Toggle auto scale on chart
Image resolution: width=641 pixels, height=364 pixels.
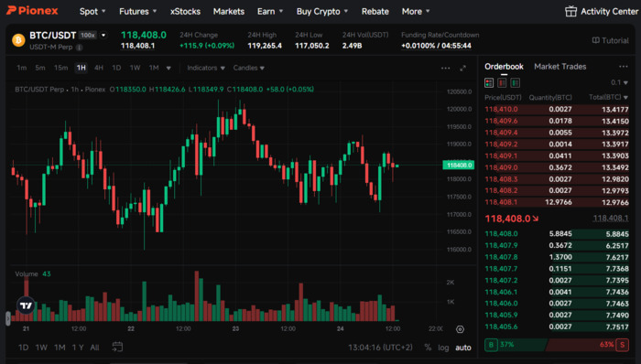[x=463, y=348]
